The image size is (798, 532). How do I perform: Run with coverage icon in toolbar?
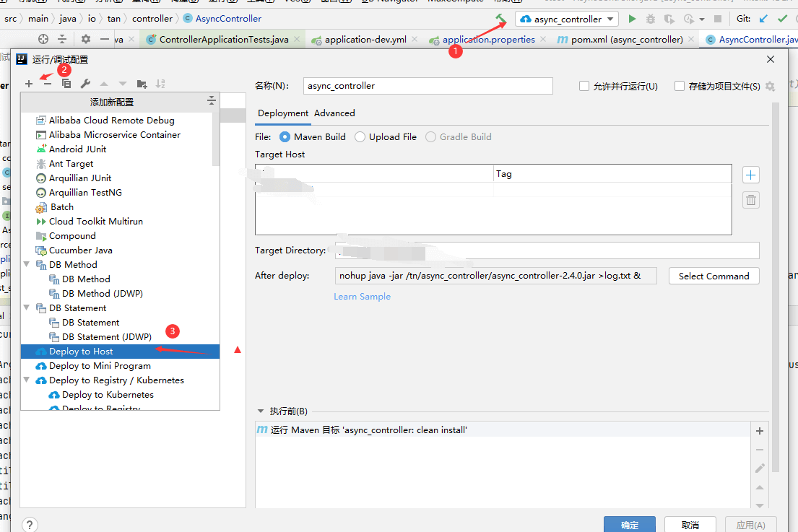coord(669,19)
